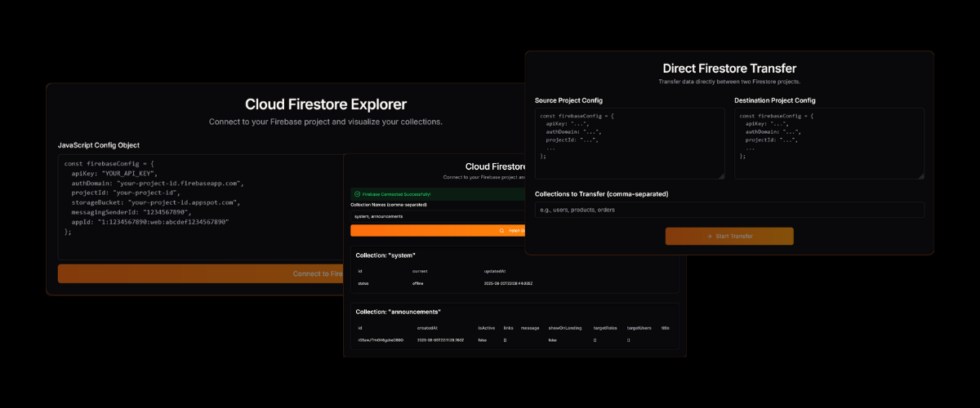Click the 'Connect to your Firebase project and visualize' subtitle
The width and height of the screenshot is (980, 408).
click(326, 122)
